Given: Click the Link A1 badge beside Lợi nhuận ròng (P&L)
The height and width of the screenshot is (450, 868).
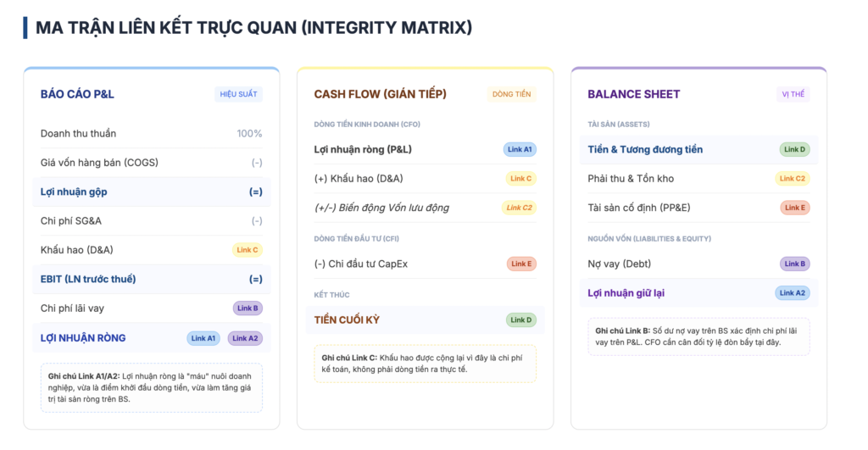Looking at the screenshot, I should pyautogui.click(x=520, y=149).
